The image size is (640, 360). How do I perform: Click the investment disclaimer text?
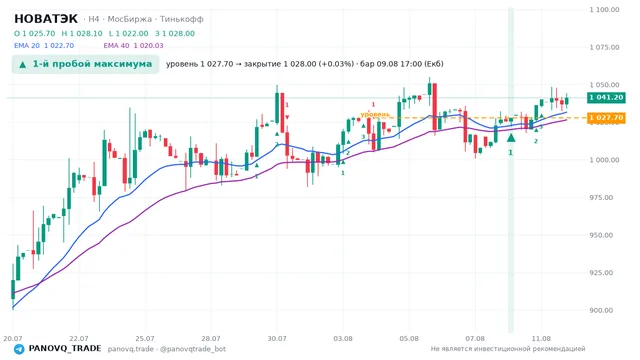tap(508, 349)
